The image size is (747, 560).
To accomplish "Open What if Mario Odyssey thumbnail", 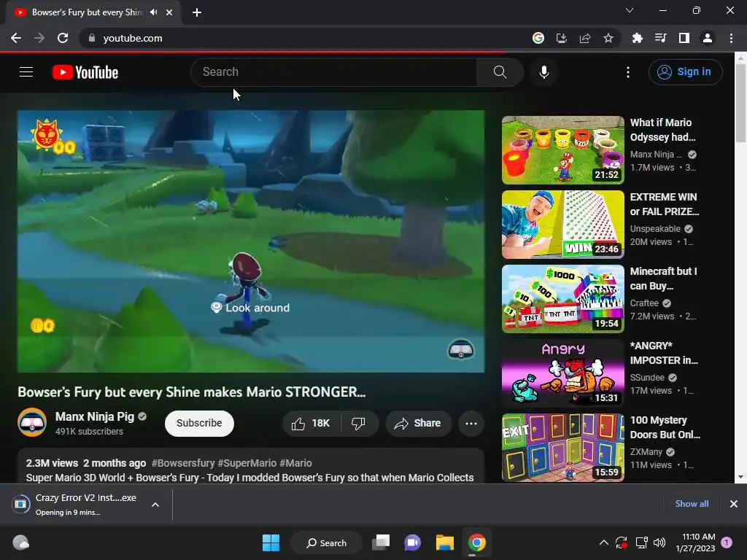I will click(x=562, y=150).
